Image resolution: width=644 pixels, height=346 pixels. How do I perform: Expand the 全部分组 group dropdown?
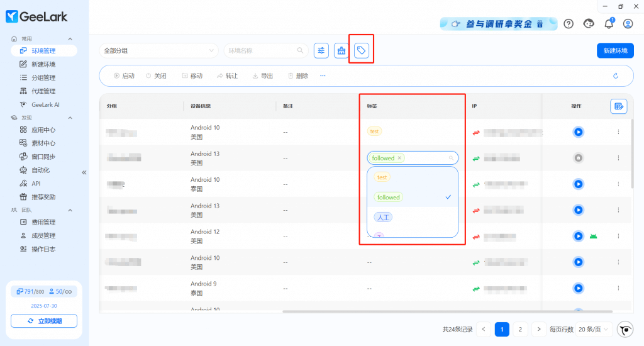158,50
